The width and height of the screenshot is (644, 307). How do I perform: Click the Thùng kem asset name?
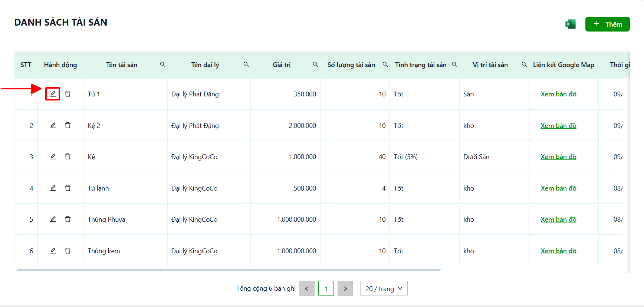pyautogui.click(x=104, y=251)
